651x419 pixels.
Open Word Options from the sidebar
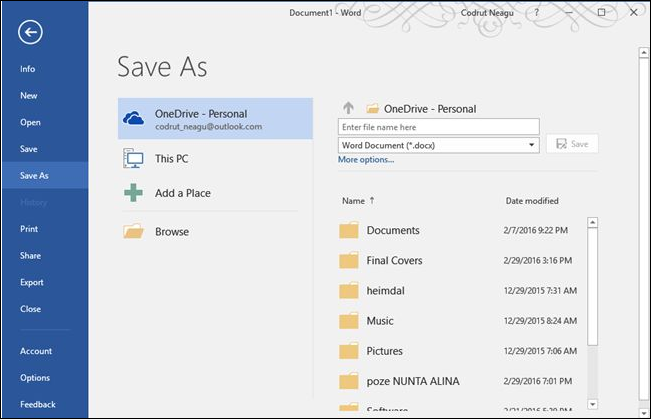(35, 377)
